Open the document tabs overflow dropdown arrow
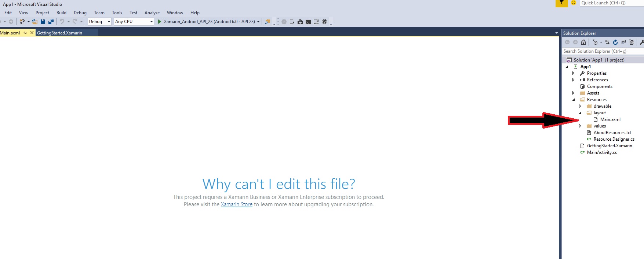The height and width of the screenshot is (259, 644). pos(556,33)
